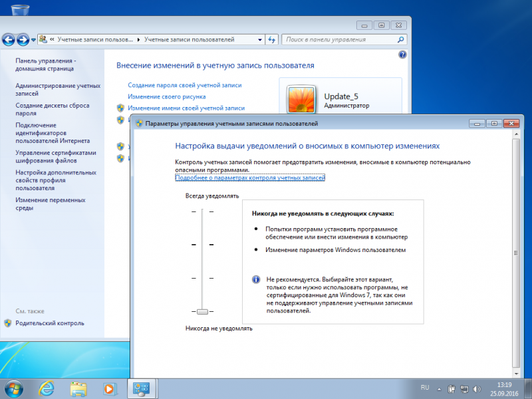Click the volume speaker tray icon
Image resolution: width=532 pixels, height=399 pixels.
pos(477,389)
